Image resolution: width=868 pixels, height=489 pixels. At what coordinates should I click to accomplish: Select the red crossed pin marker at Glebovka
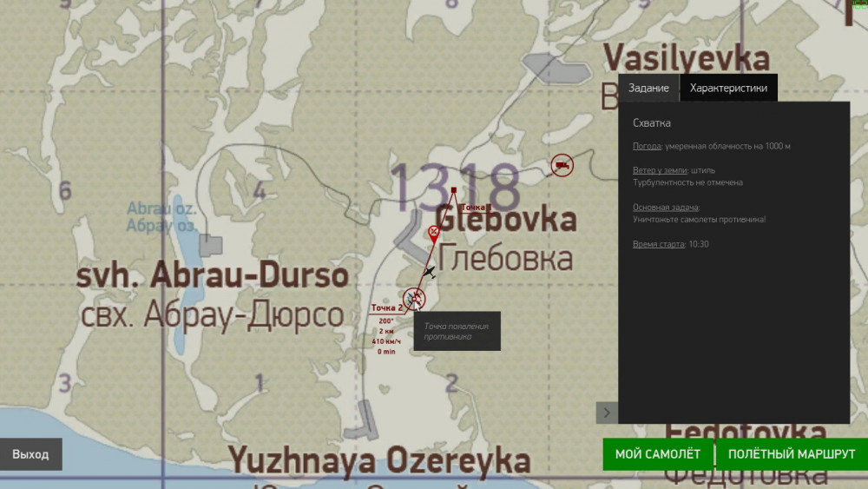click(x=434, y=235)
